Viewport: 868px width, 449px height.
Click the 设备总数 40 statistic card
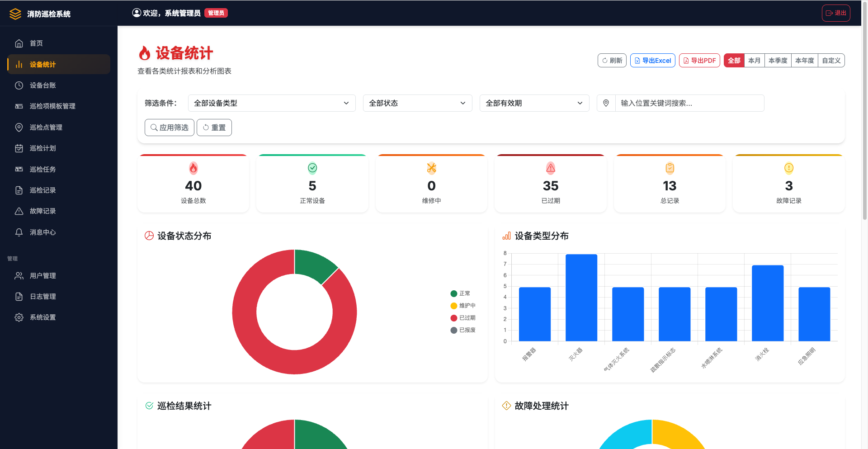[193, 184]
